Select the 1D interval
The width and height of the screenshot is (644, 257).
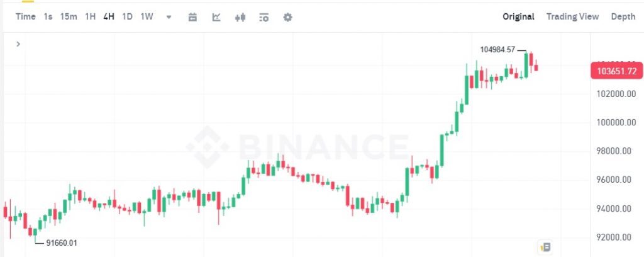tap(127, 17)
